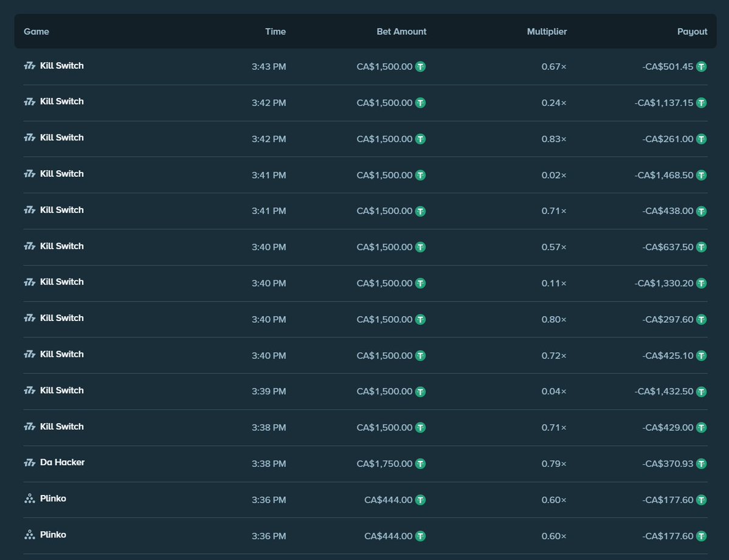This screenshot has width=729, height=560.
Task: Click Tether coin icon beside CA$1,750.00 bet
Action: click(x=420, y=464)
